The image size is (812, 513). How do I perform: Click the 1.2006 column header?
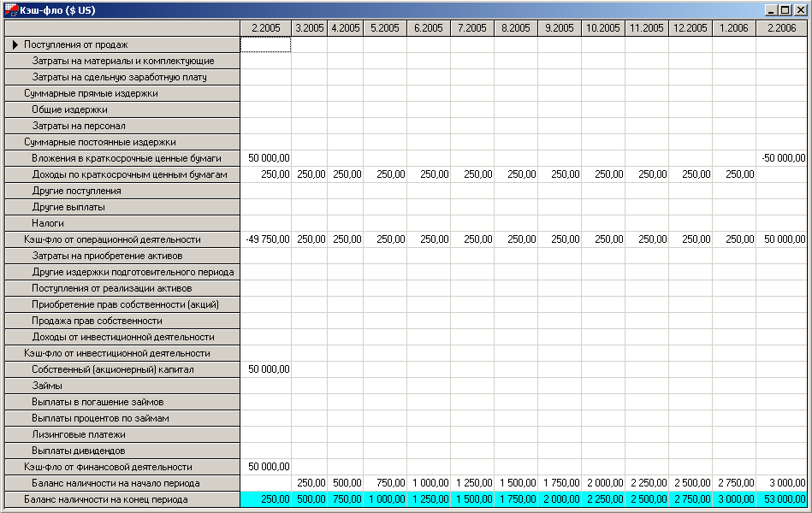pyautogui.click(x=734, y=28)
